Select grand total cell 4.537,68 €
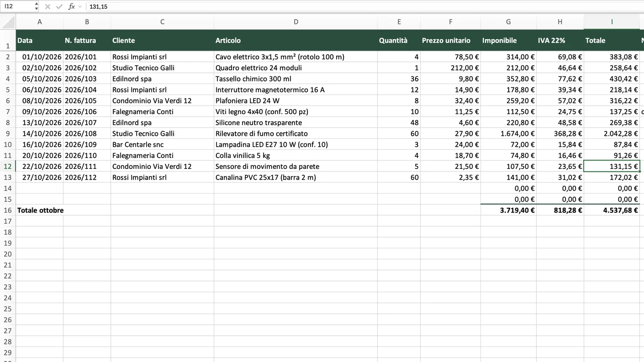The width and height of the screenshot is (644, 362). tap(612, 210)
